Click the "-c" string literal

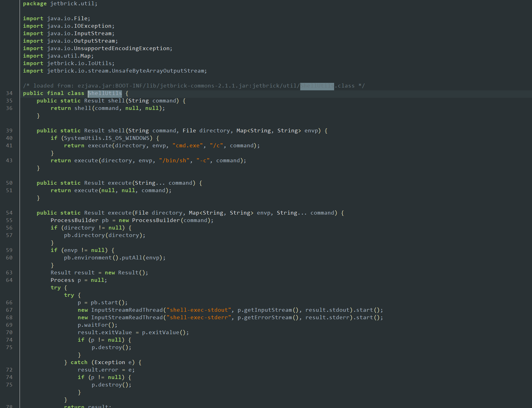[x=203, y=160]
